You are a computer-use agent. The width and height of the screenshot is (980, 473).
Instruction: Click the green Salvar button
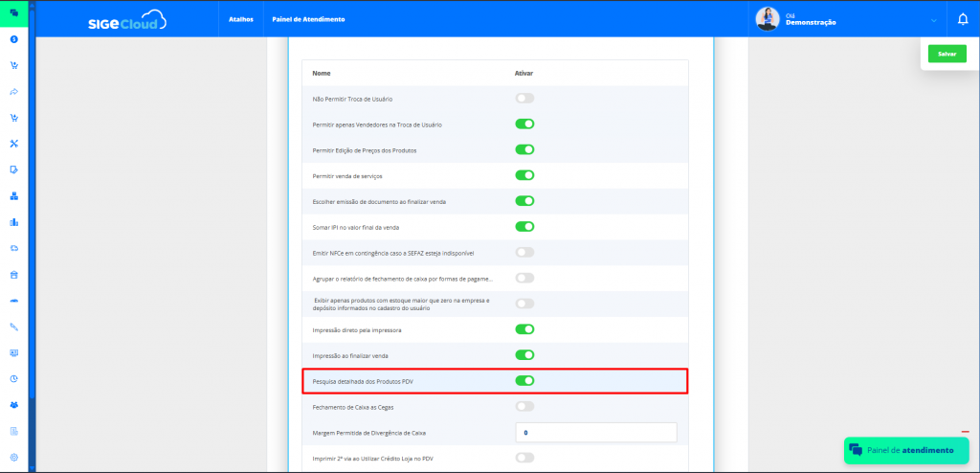coord(947,55)
